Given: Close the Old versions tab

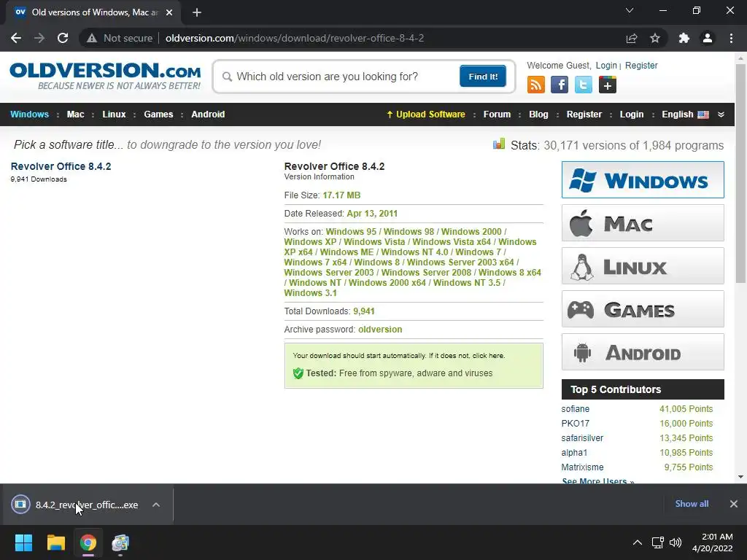Looking at the screenshot, I should [x=169, y=12].
